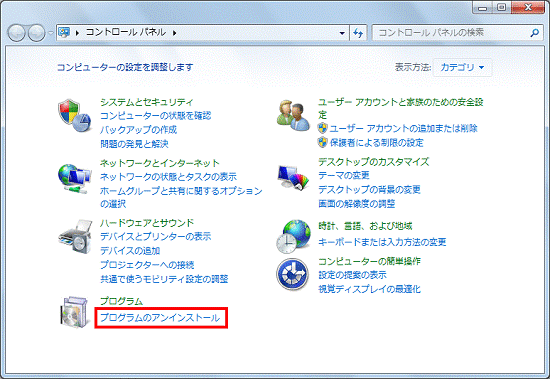Open the User Accounts people icon
This screenshot has height=379, width=550.
(x=293, y=116)
